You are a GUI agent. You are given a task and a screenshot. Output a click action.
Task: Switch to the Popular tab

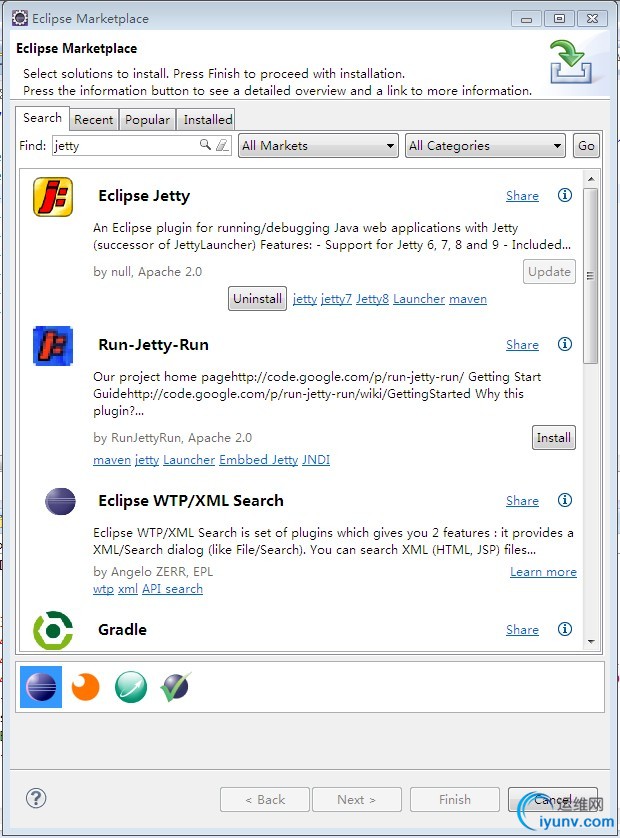coord(147,120)
